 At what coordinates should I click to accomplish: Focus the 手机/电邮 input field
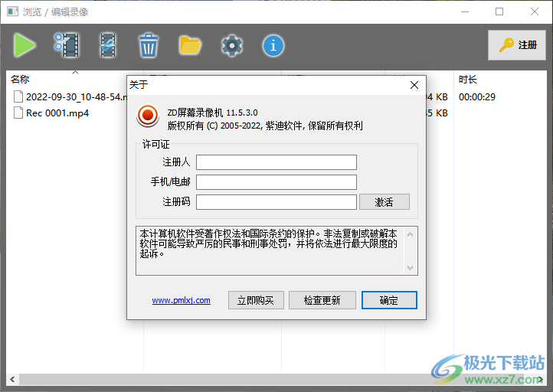pos(276,182)
